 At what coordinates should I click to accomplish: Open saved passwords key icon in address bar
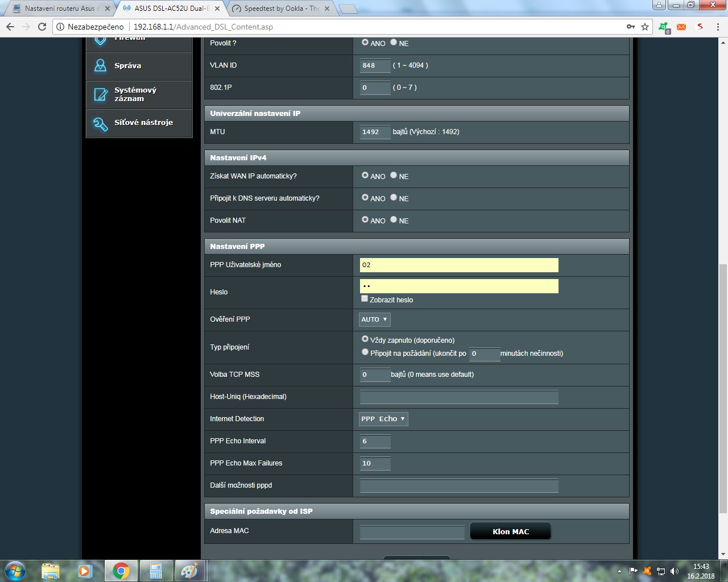(x=631, y=27)
